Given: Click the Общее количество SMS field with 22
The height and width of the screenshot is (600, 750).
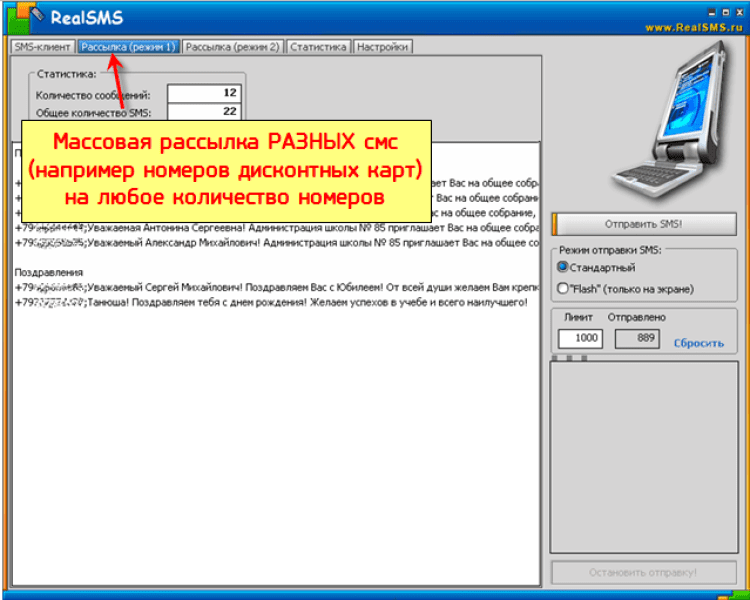Looking at the screenshot, I should pyautogui.click(x=204, y=112).
